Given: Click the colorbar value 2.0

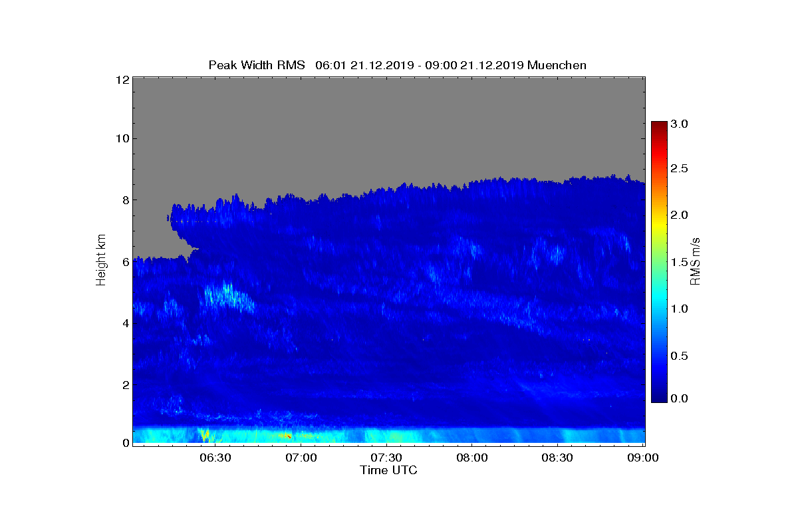Looking at the screenshot, I should (x=679, y=215).
